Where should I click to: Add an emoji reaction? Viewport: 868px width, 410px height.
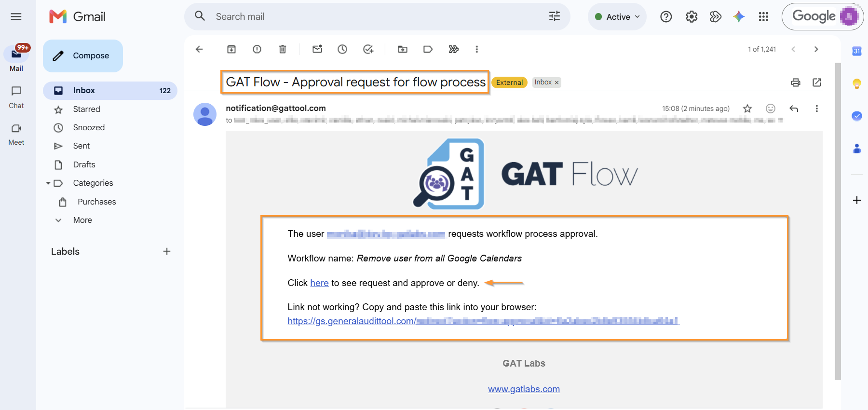tap(771, 109)
